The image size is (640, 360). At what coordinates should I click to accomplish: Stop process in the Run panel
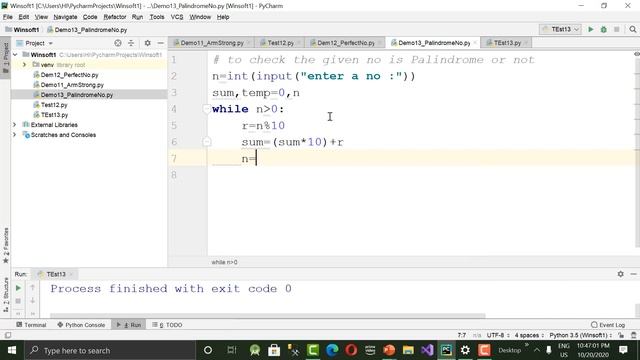point(18,301)
